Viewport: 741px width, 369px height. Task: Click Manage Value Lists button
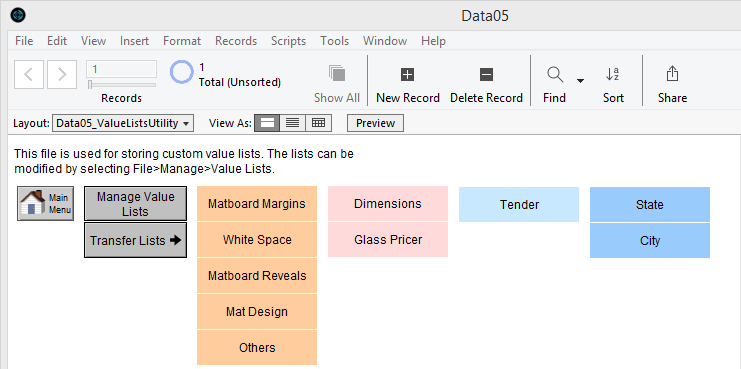pyautogui.click(x=136, y=204)
